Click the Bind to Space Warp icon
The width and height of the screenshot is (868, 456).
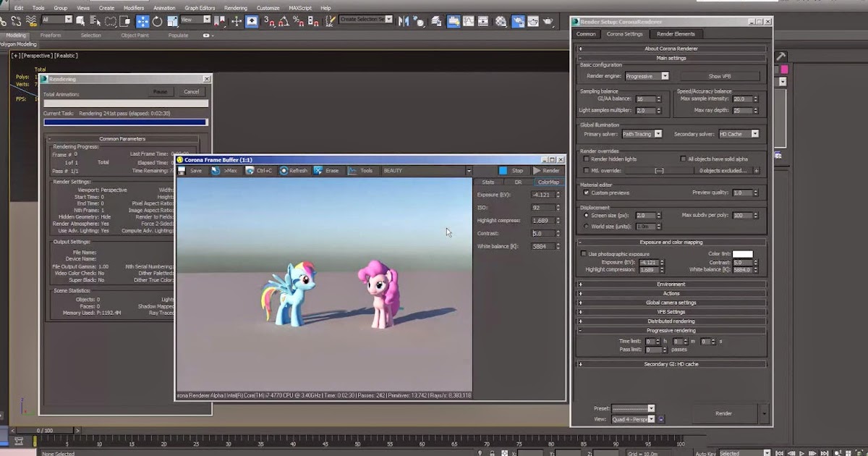[x=32, y=22]
